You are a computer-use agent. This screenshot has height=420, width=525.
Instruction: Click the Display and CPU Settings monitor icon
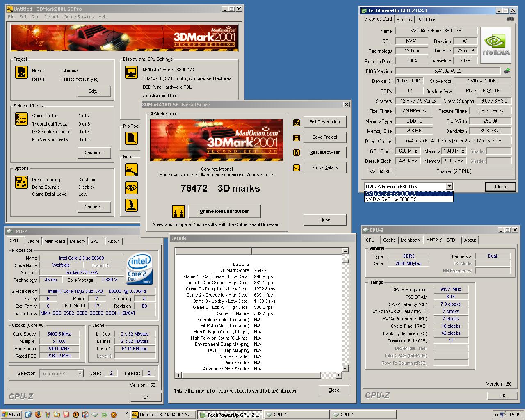pyautogui.click(x=131, y=72)
